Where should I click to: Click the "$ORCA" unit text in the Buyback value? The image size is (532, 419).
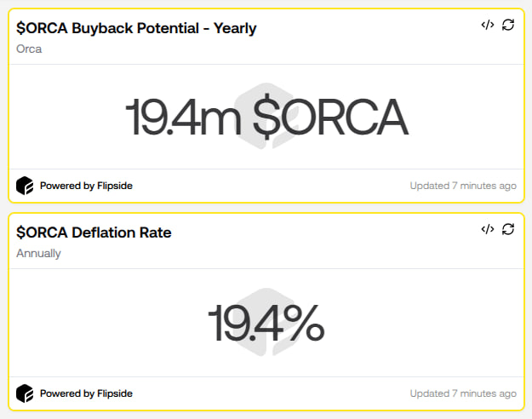coord(330,118)
